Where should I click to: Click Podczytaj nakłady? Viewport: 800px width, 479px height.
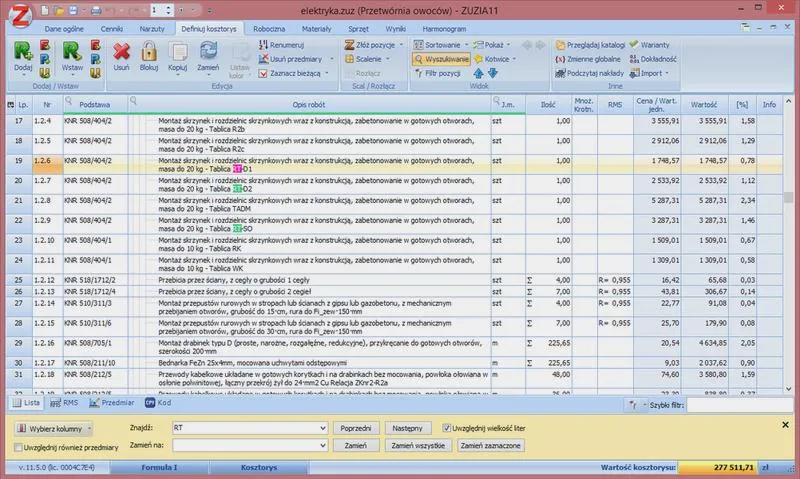coord(589,73)
